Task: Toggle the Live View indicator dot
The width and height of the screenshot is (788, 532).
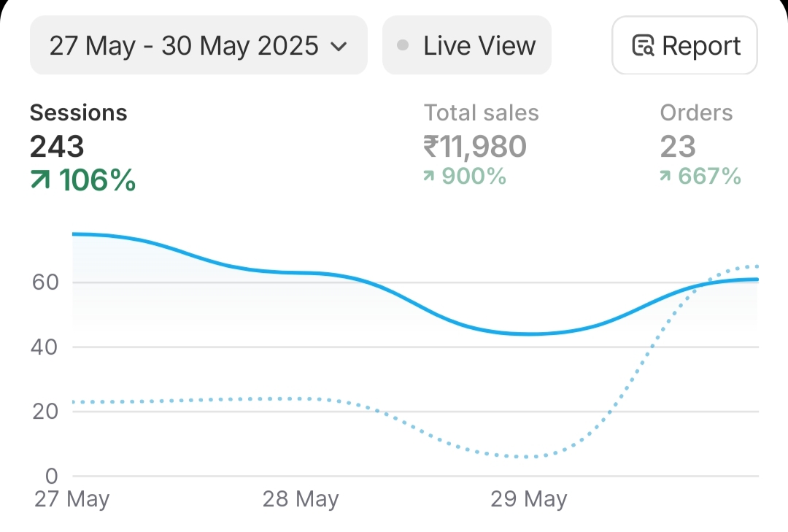Action: [x=403, y=46]
